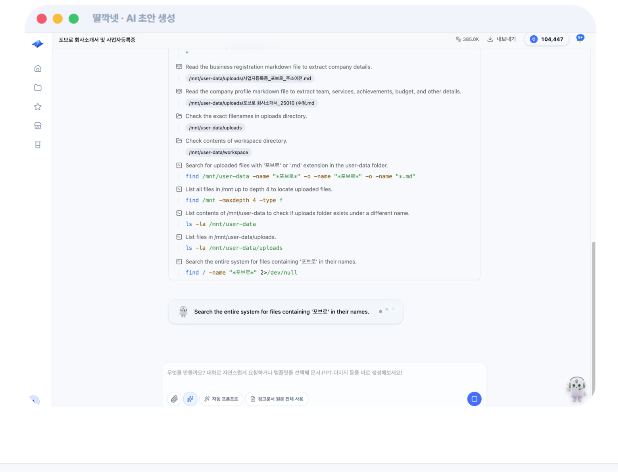The image size is (618, 472).
Task: Open the folder icon in the left sidebar
Action: [x=38, y=87]
